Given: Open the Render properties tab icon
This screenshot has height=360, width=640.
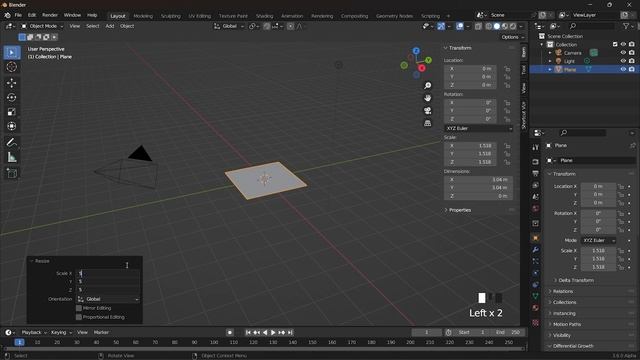Looking at the screenshot, I should [x=536, y=162].
